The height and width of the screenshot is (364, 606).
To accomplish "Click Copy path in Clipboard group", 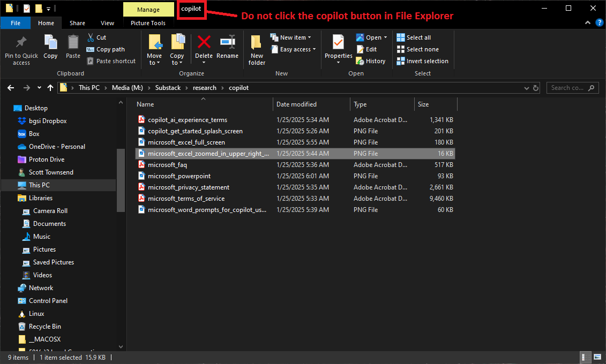I will (106, 49).
